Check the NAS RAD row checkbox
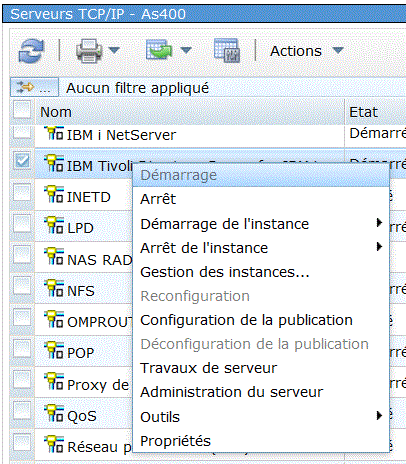Screen dimensions: 406x464 click(22, 255)
